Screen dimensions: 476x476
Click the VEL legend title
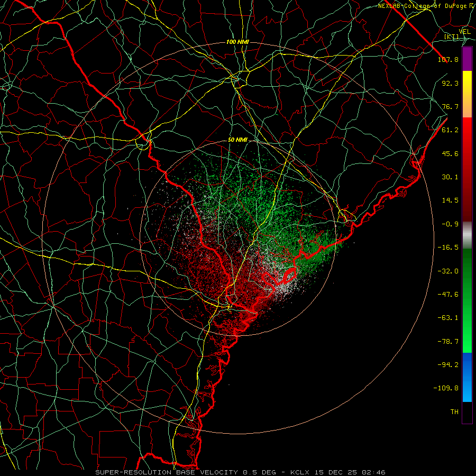(464, 32)
